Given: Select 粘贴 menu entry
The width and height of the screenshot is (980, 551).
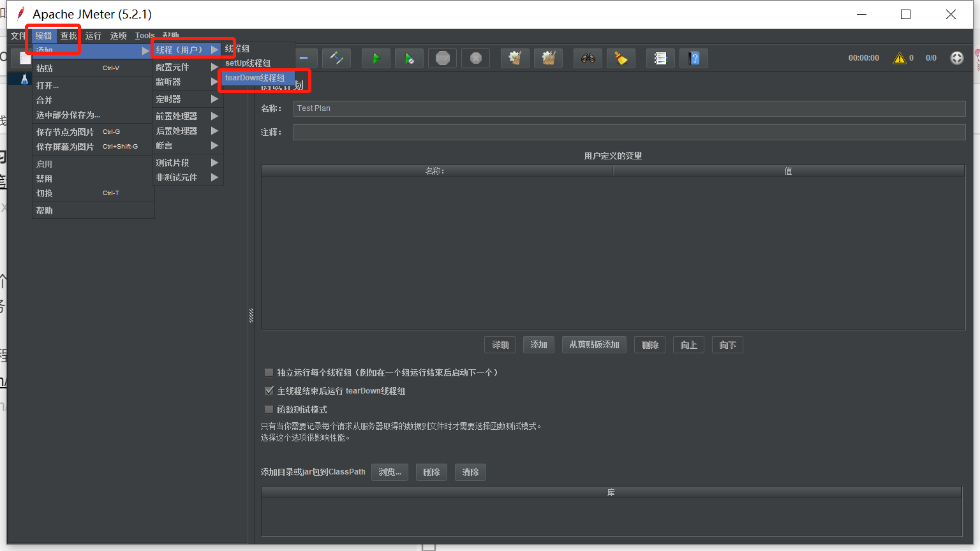Looking at the screenshot, I should (x=93, y=68).
